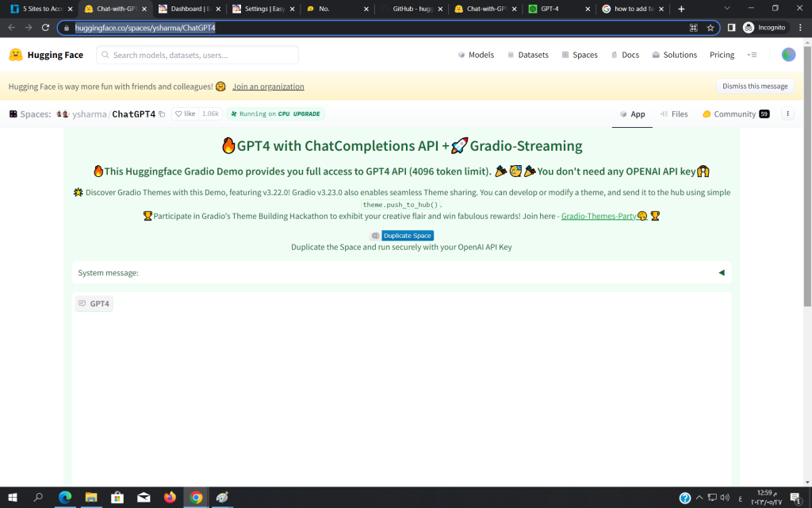Open Chrome three-dot menu
Image resolution: width=812 pixels, height=508 pixels.
click(801, 28)
